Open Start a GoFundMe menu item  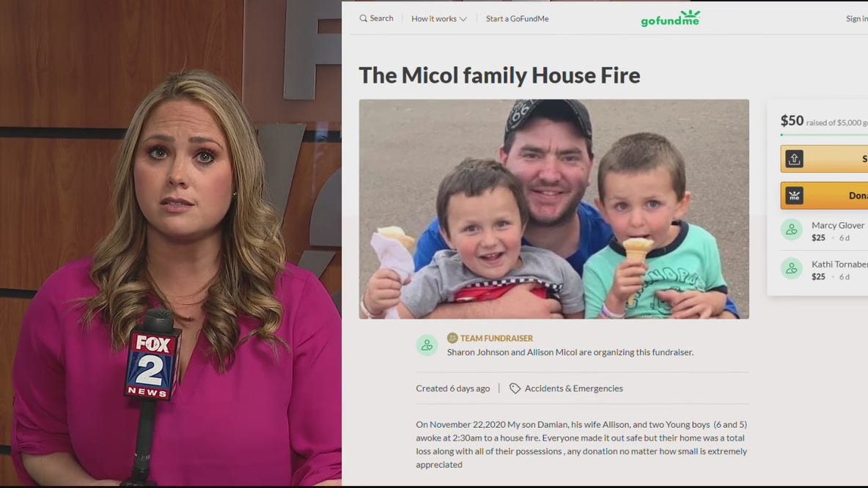click(517, 18)
